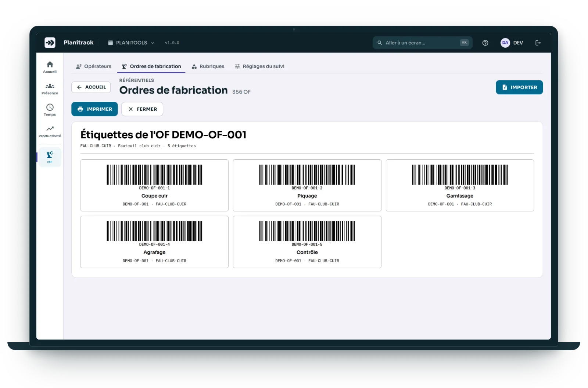Switch to the Opérateurs tab
Screen dimensions: 588x388
[x=93, y=66]
